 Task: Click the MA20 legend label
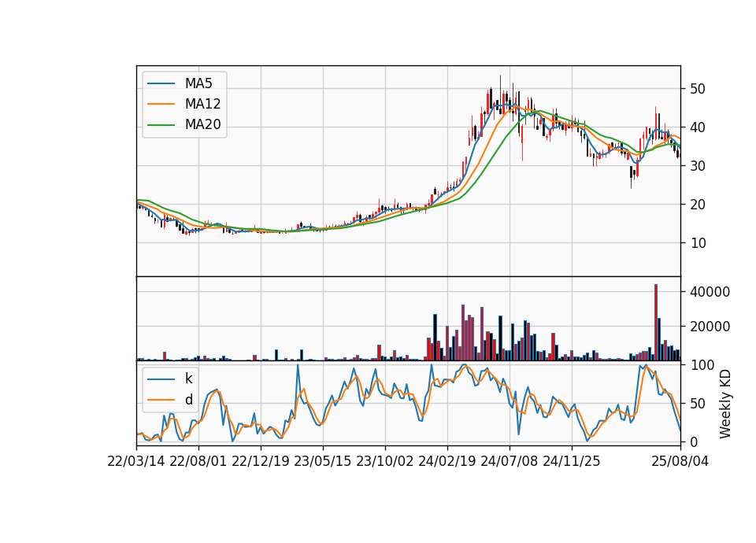(202, 125)
